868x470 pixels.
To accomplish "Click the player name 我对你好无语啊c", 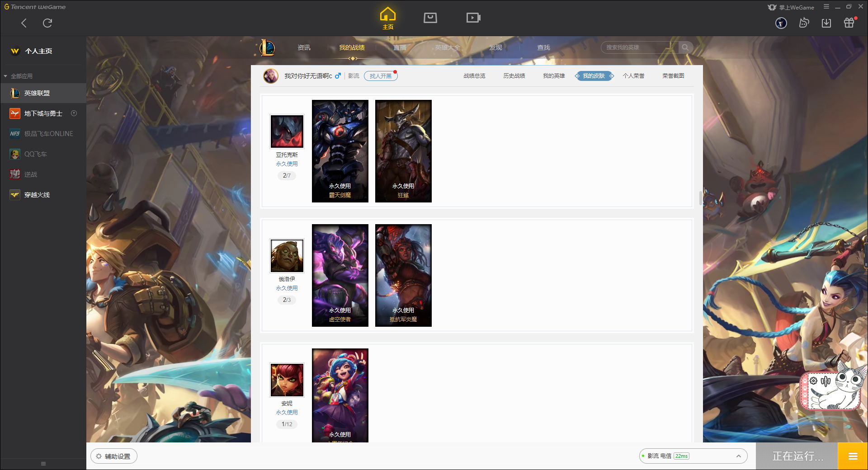I will click(308, 76).
